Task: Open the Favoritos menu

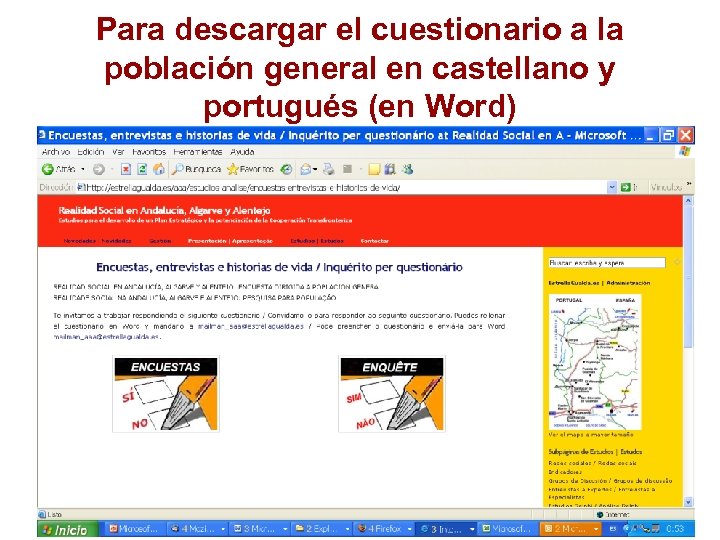Action: [x=149, y=152]
